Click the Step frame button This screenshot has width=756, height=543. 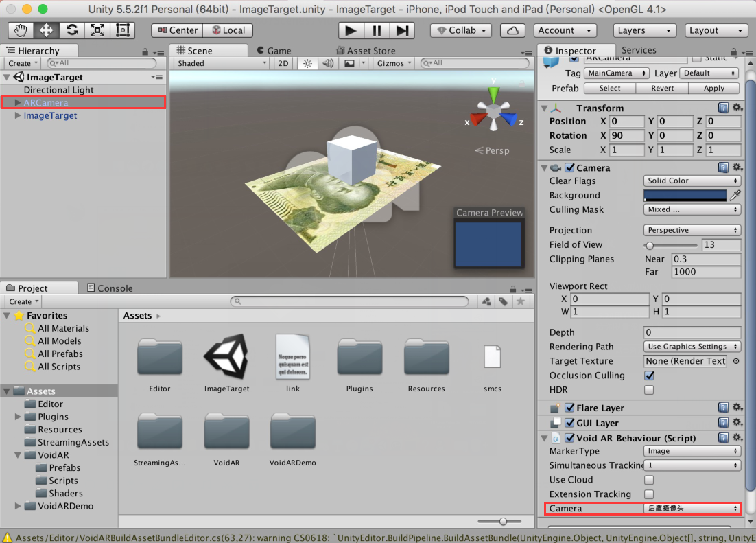tap(402, 30)
